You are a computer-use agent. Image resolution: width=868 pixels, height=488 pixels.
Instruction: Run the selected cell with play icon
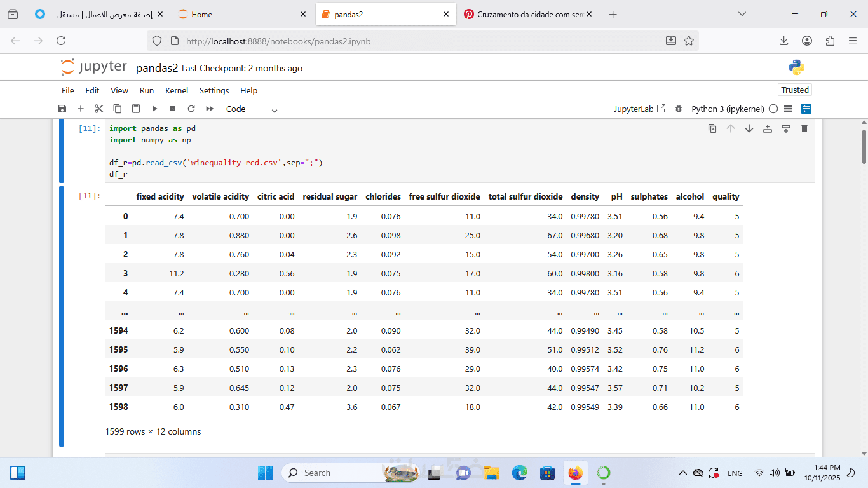point(154,109)
